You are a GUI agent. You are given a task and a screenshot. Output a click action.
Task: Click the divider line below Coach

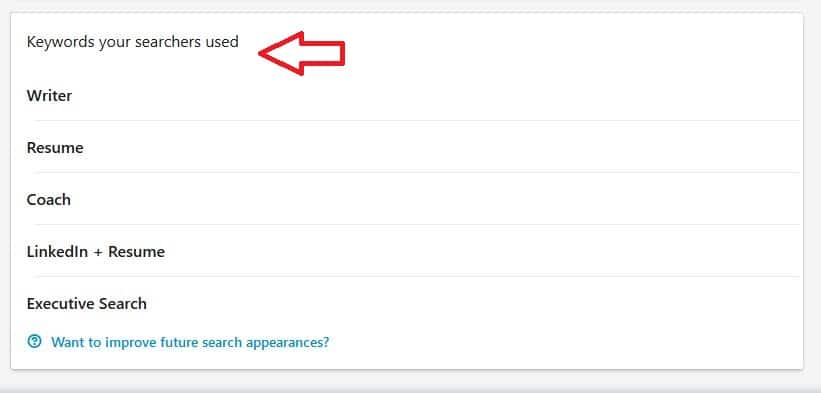[x=417, y=224]
